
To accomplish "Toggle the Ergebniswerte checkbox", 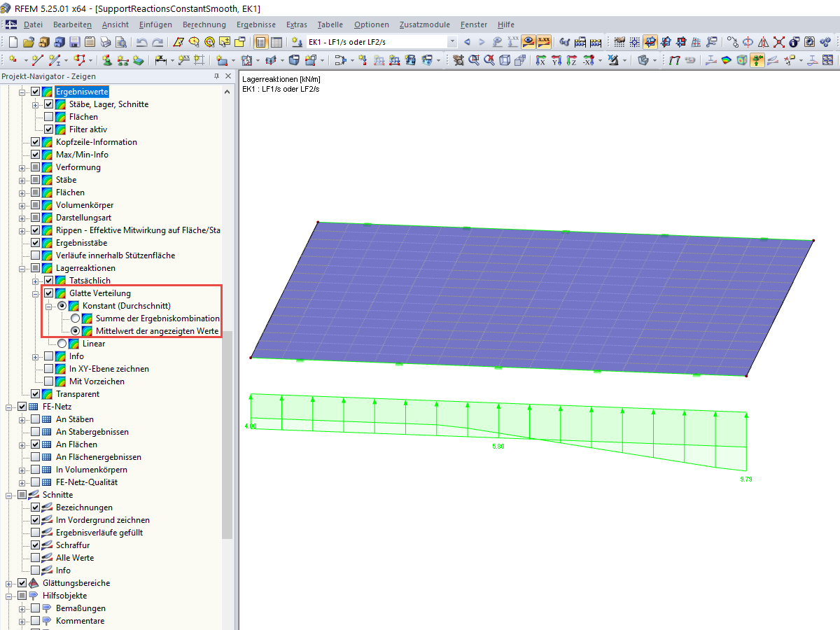I will (35, 92).
